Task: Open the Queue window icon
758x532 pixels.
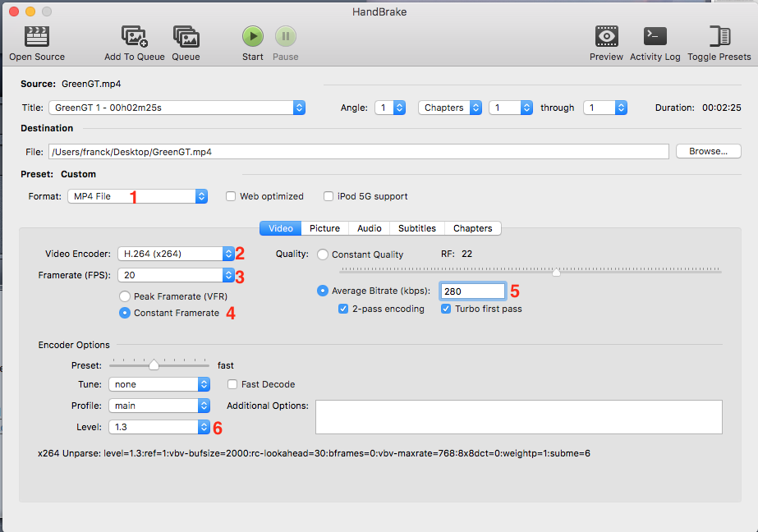Action: [x=186, y=36]
